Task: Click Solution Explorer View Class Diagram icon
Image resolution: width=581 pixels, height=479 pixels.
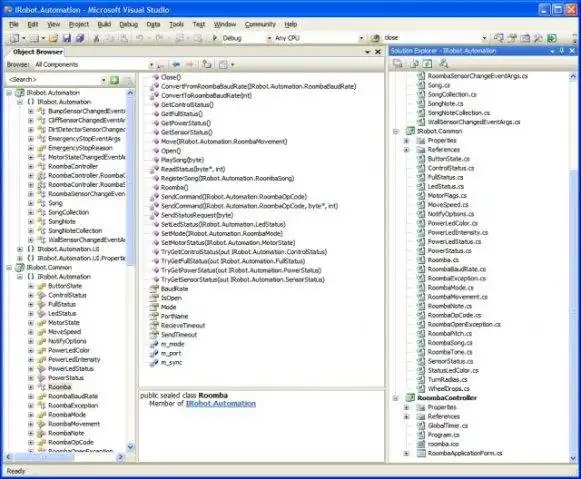Action: click(x=443, y=64)
